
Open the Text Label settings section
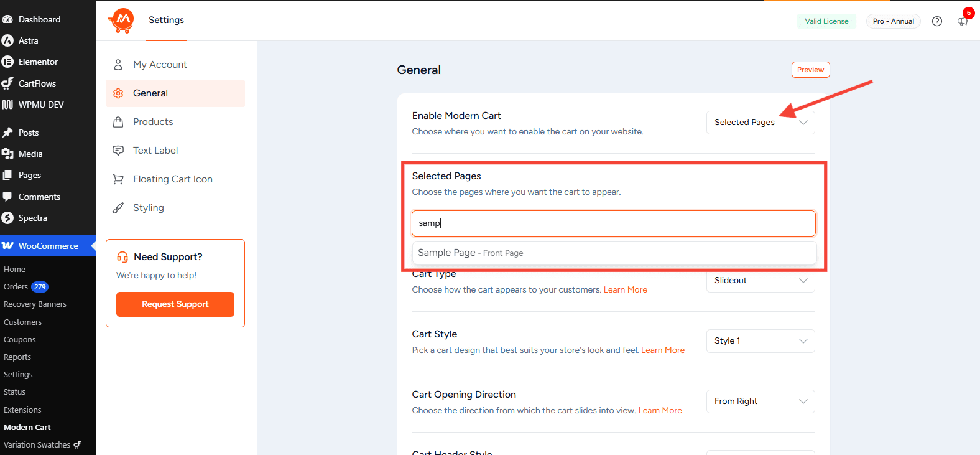[175, 151]
